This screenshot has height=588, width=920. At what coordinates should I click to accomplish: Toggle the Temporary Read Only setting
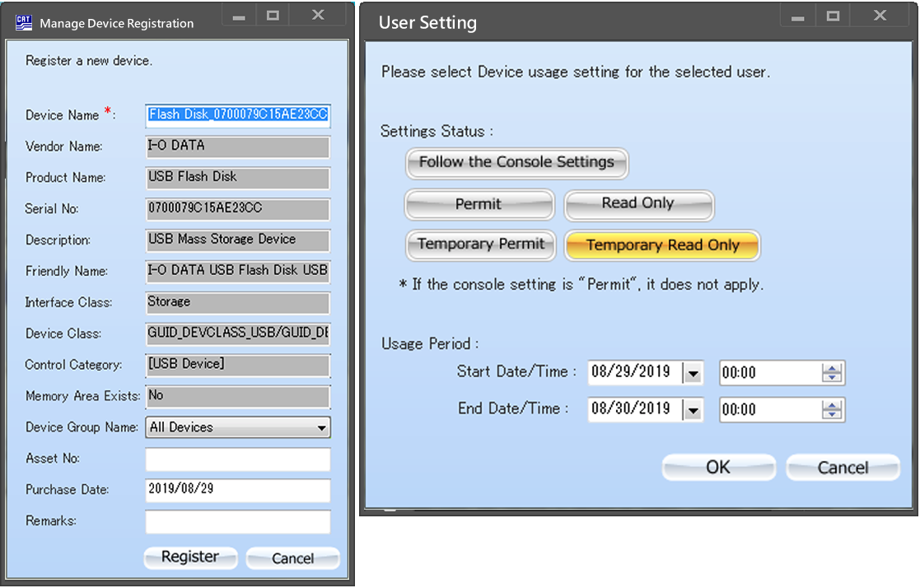tap(662, 245)
